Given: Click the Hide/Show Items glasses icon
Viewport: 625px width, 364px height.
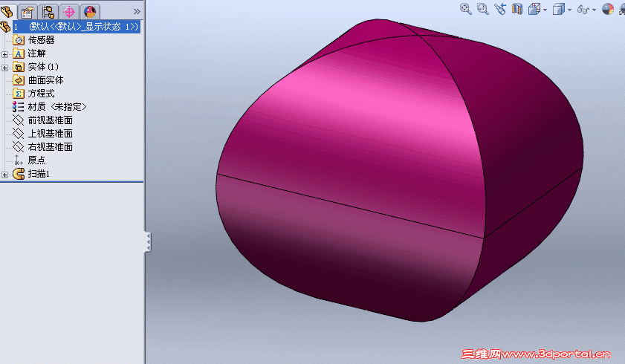Looking at the screenshot, I should coord(583,10).
